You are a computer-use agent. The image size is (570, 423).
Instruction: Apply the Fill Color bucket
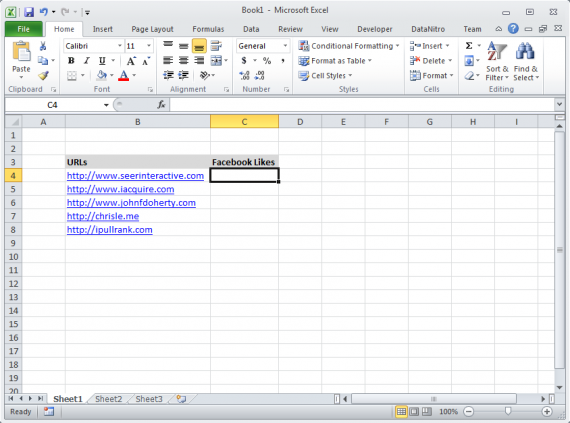pos(101,76)
